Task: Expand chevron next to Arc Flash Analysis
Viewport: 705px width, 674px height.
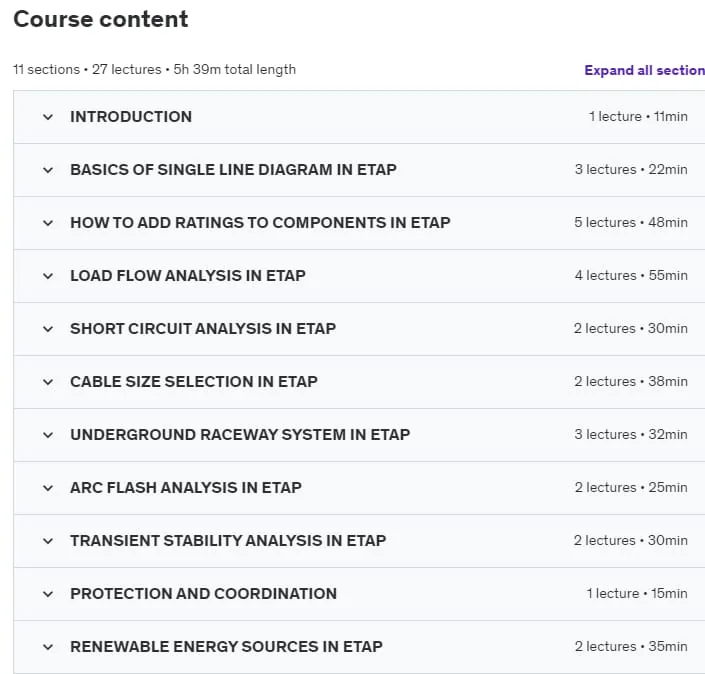Action: pyautogui.click(x=48, y=489)
